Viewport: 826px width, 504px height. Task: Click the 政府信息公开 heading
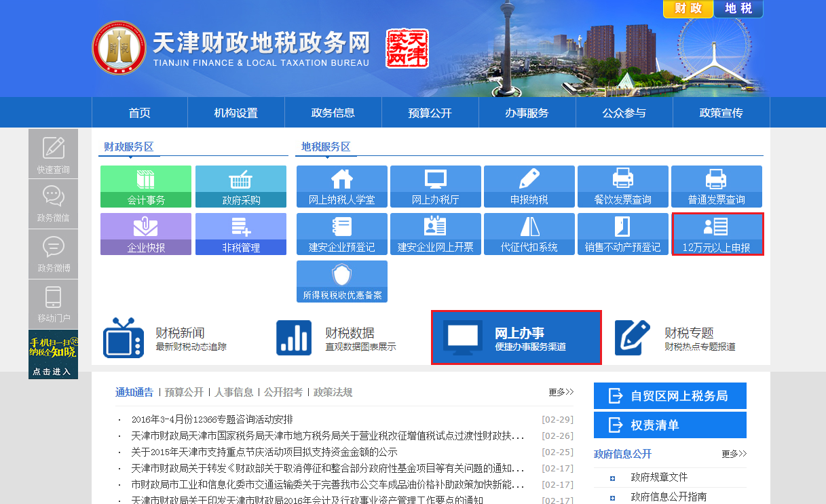622,454
